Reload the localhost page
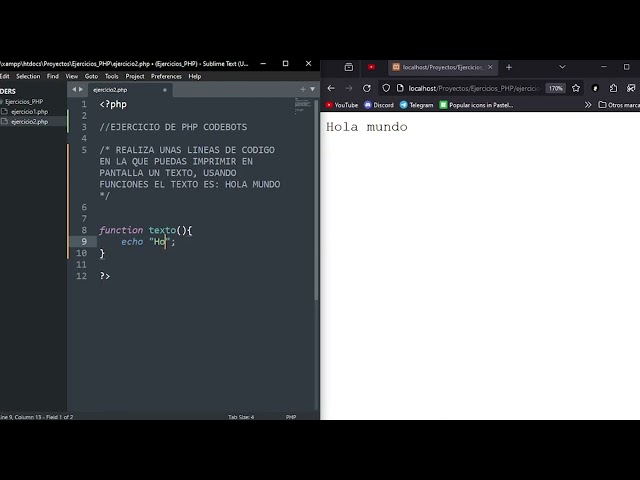The width and height of the screenshot is (640, 480). (367, 88)
